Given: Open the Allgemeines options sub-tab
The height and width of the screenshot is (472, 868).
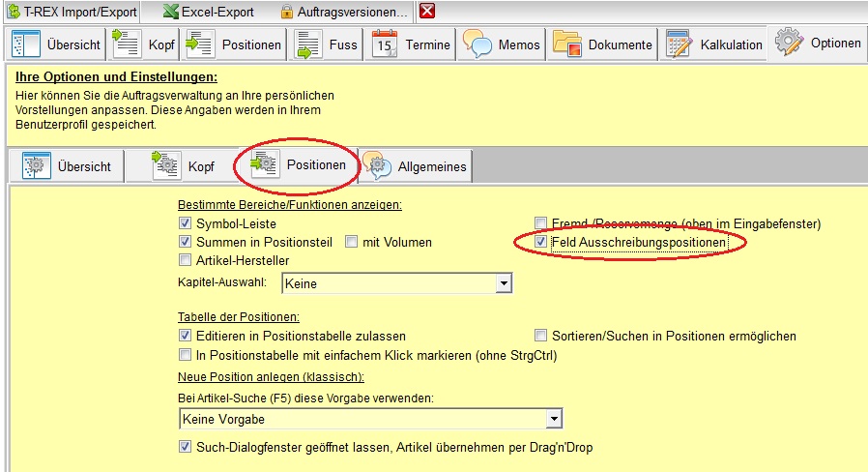Looking at the screenshot, I should (416, 166).
